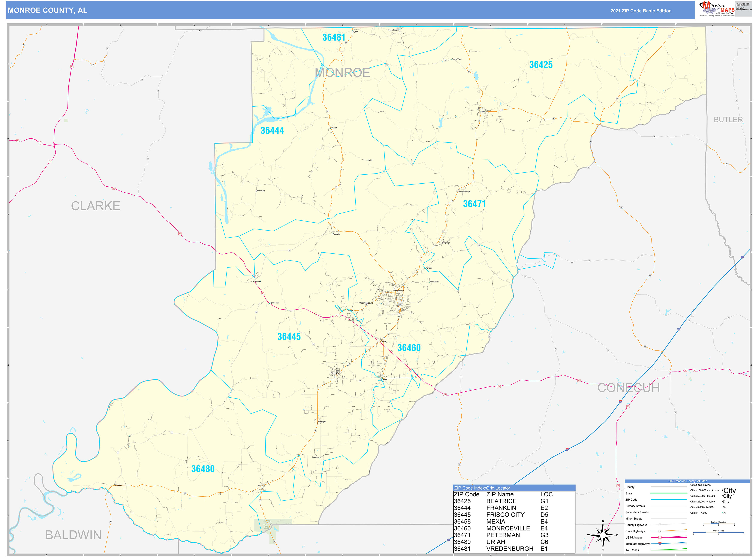
Task: Click the Tunnel Springs town label
Action: pyautogui.click(x=464, y=192)
